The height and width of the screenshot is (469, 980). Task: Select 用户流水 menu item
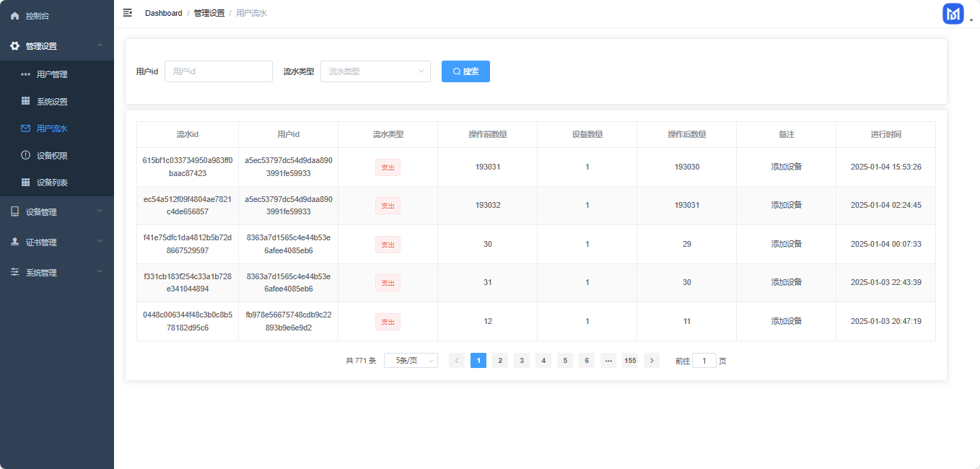(57, 128)
